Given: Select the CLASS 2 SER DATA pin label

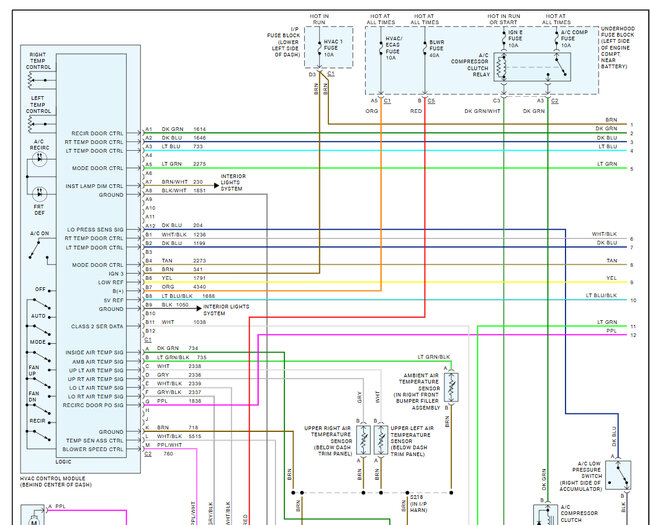Looking at the screenshot, I should (97, 326).
